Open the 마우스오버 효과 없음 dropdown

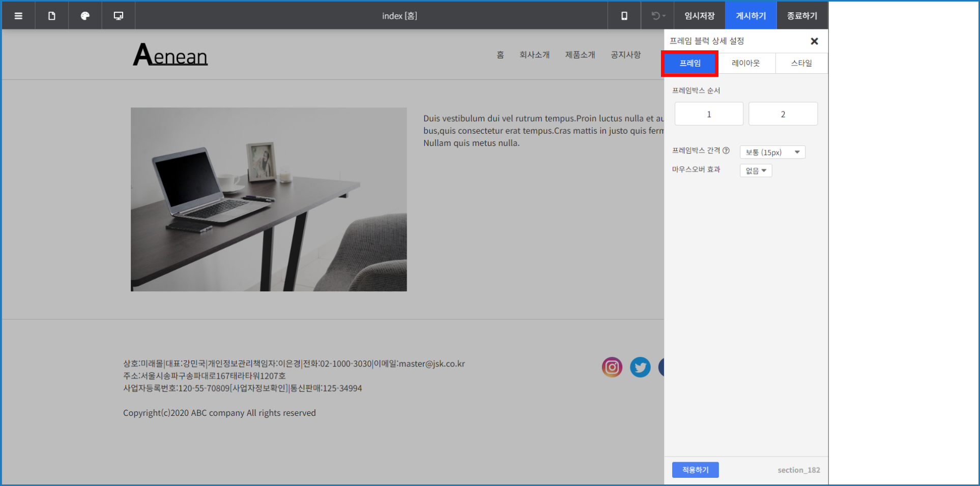click(756, 171)
